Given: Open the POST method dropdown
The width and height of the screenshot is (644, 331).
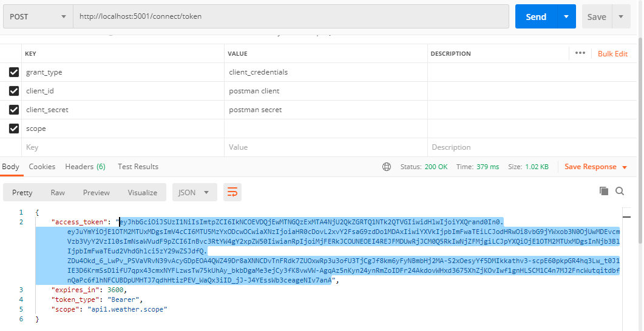Looking at the screenshot, I should [38, 16].
